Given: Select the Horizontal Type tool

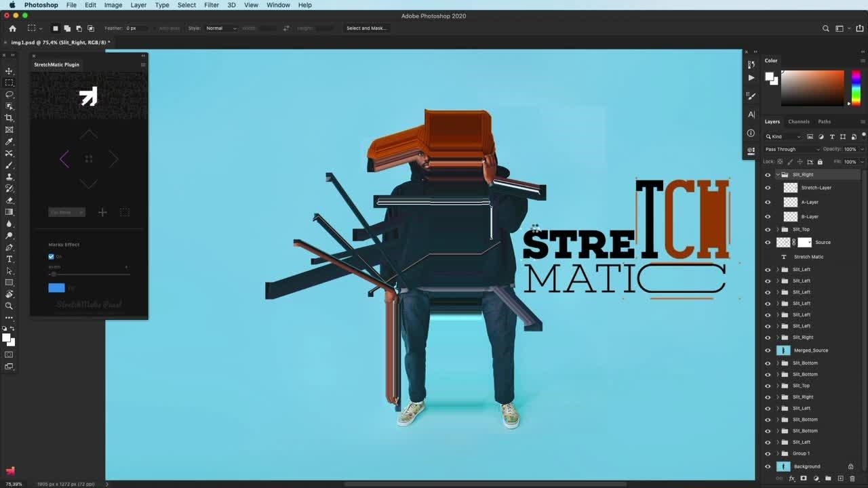Looking at the screenshot, I should (x=9, y=259).
